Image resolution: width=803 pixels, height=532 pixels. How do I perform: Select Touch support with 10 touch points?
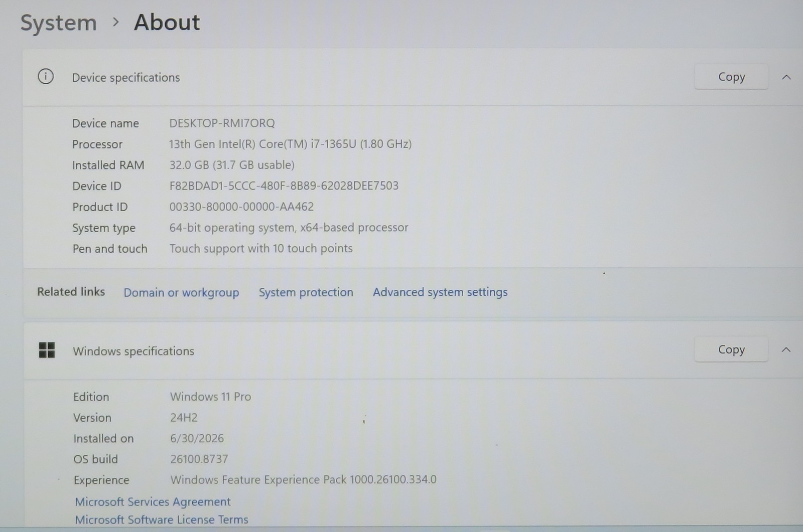coord(261,249)
